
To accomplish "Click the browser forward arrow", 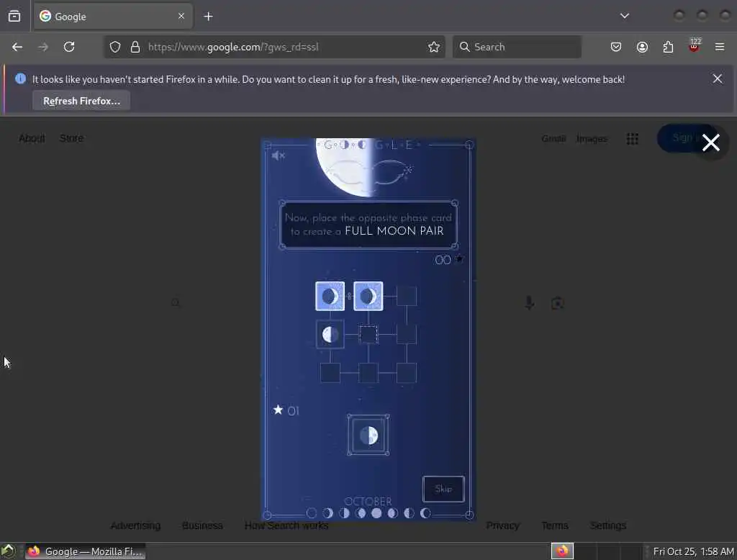I will [x=42, y=47].
